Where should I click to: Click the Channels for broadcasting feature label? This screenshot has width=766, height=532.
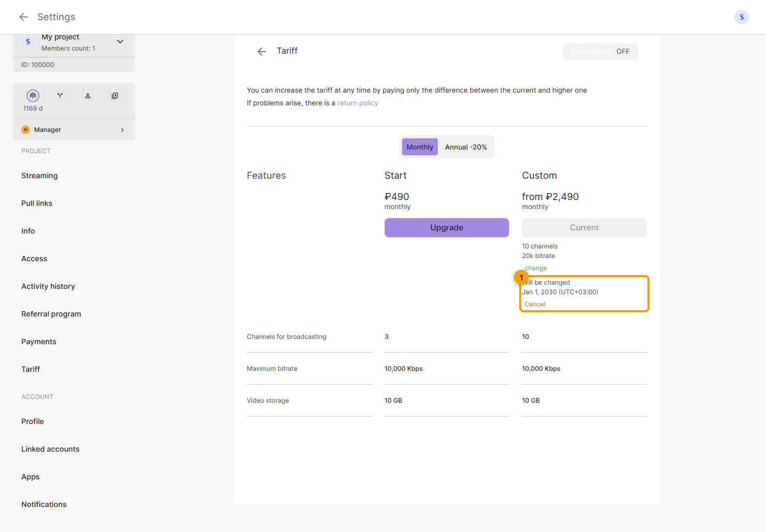(287, 337)
